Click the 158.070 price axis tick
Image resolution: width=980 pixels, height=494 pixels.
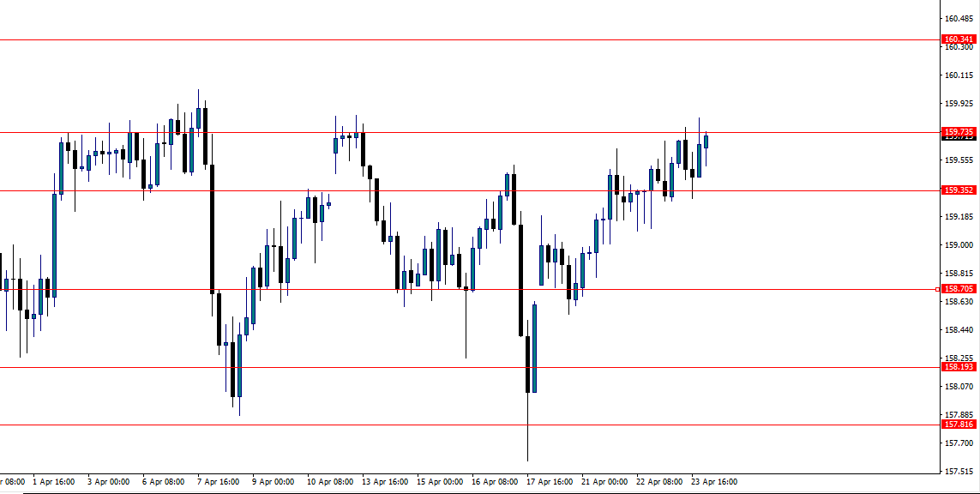(x=959, y=387)
